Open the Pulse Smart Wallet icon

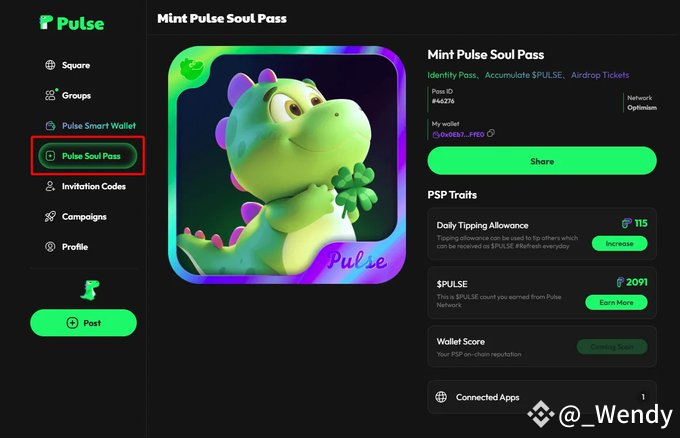[x=50, y=125]
